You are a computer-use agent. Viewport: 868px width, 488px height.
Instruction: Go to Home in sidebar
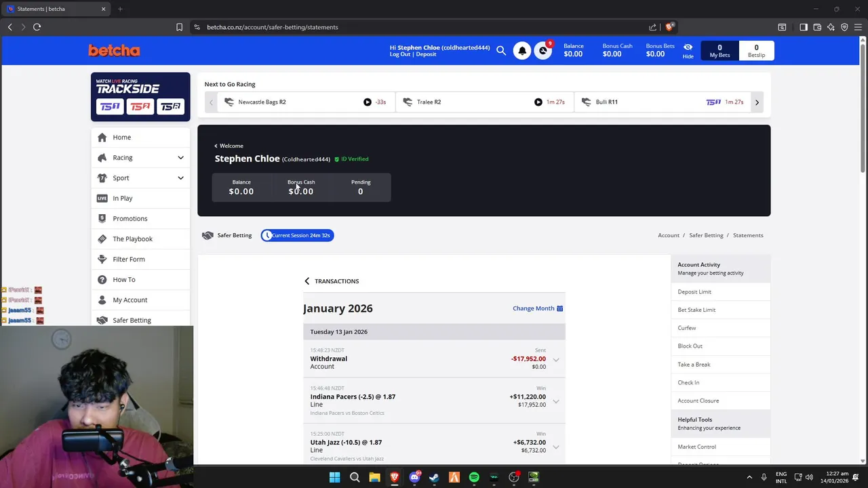pyautogui.click(x=140, y=137)
